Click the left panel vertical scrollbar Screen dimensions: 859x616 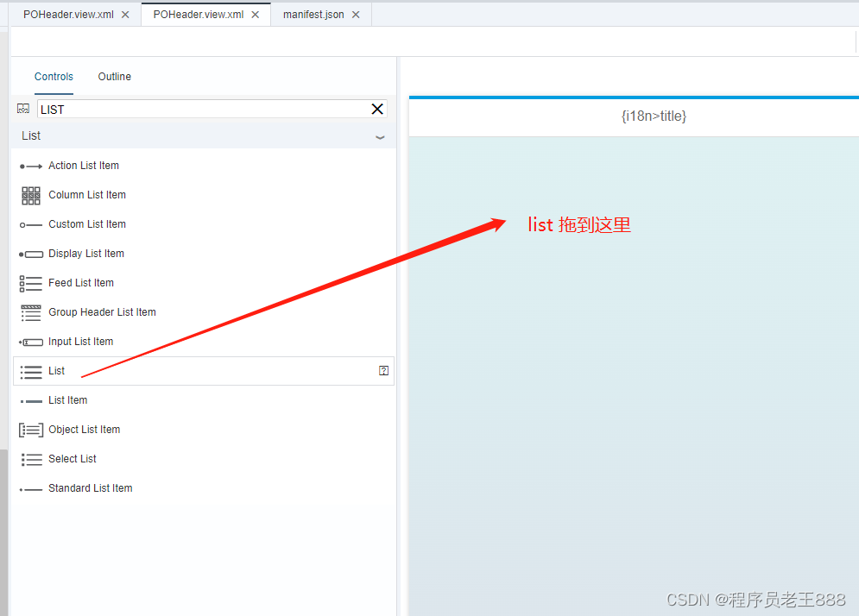click(3, 532)
